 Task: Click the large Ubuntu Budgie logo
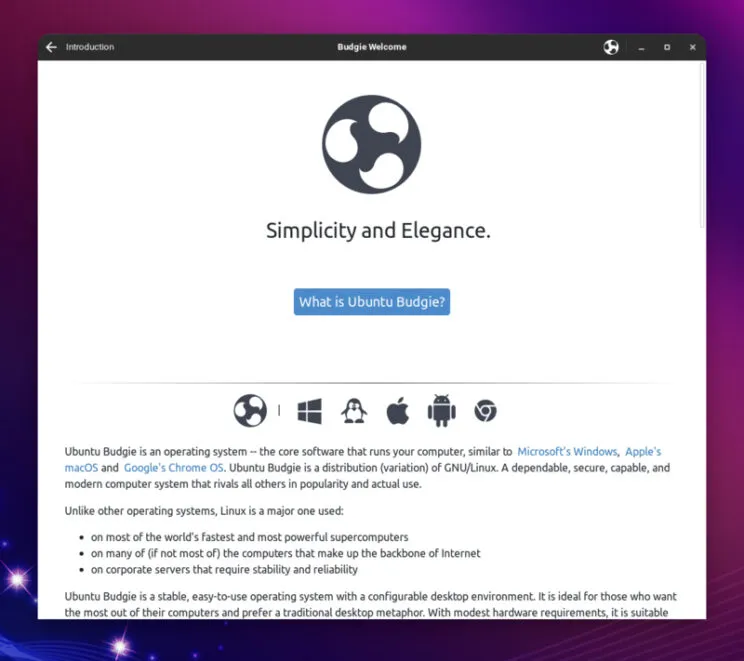371,145
